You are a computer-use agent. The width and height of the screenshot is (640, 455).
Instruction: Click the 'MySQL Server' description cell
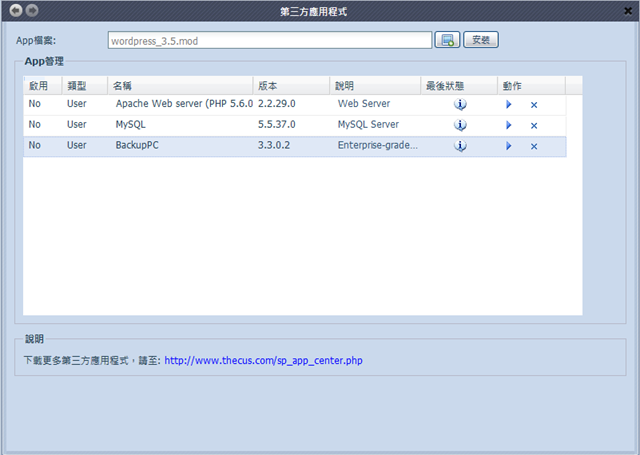tap(368, 124)
